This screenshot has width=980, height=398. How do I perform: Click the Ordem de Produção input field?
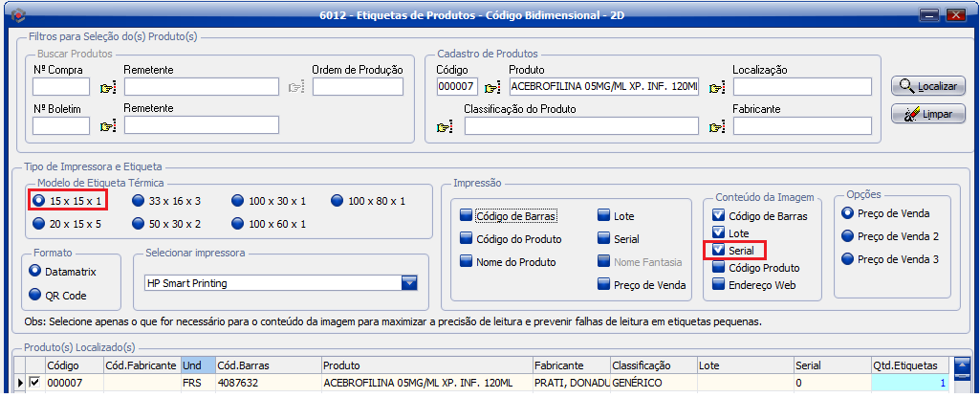358,87
